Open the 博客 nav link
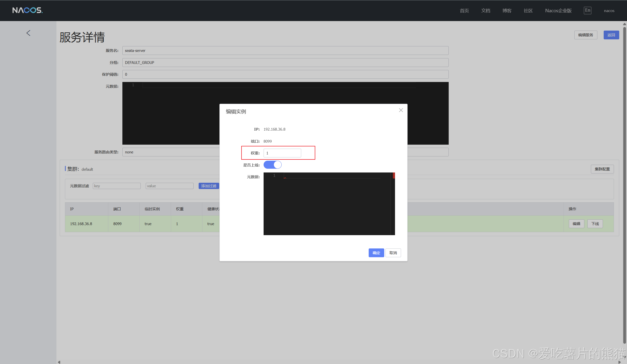This screenshot has height=364, width=627. pyautogui.click(x=507, y=11)
